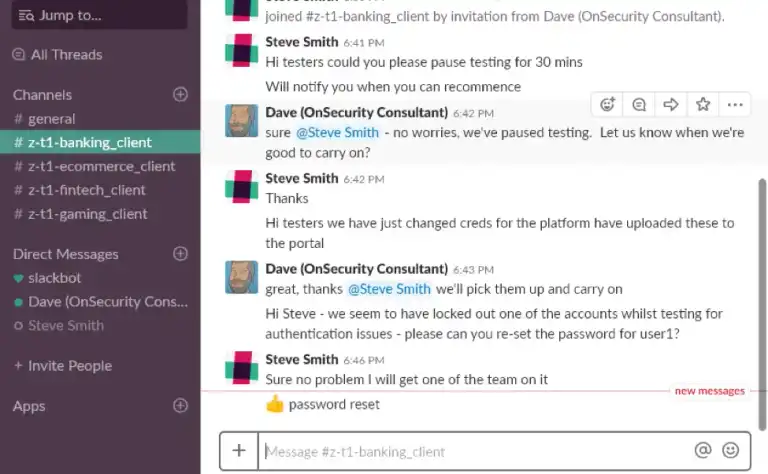Open the emoji picker in message box

coord(730,450)
